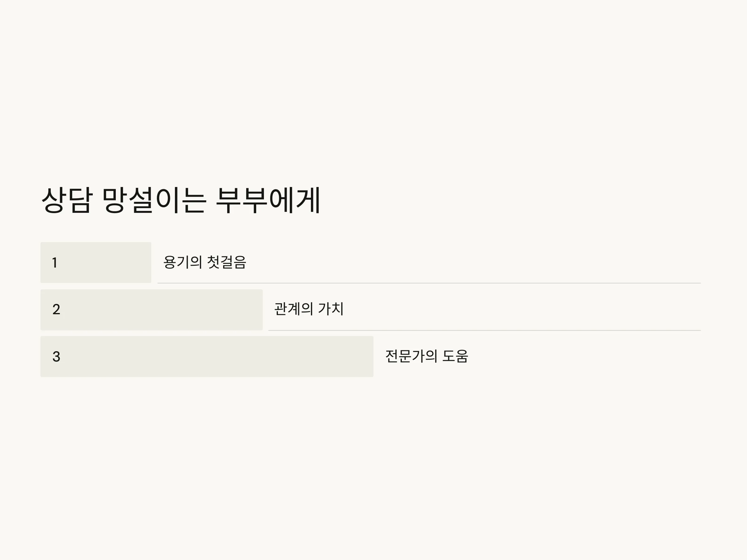Click the number 3 in the third bar

(x=56, y=357)
